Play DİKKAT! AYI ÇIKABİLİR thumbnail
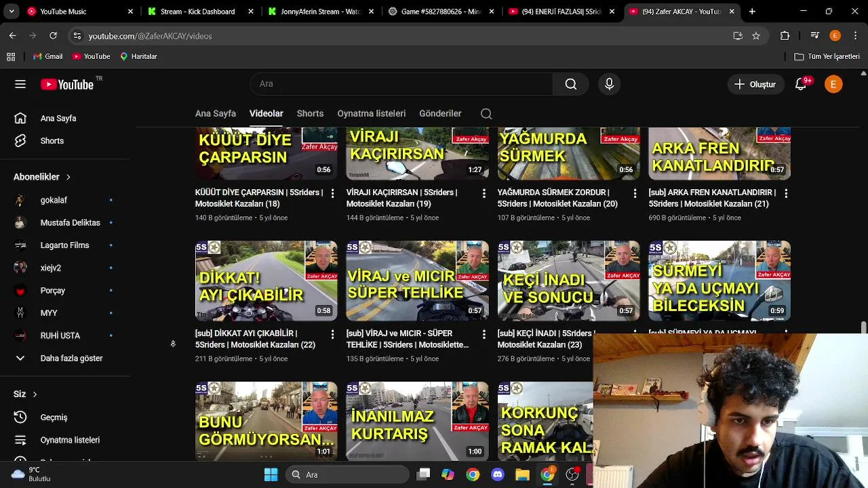868x488 pixels. pos(266,281)
